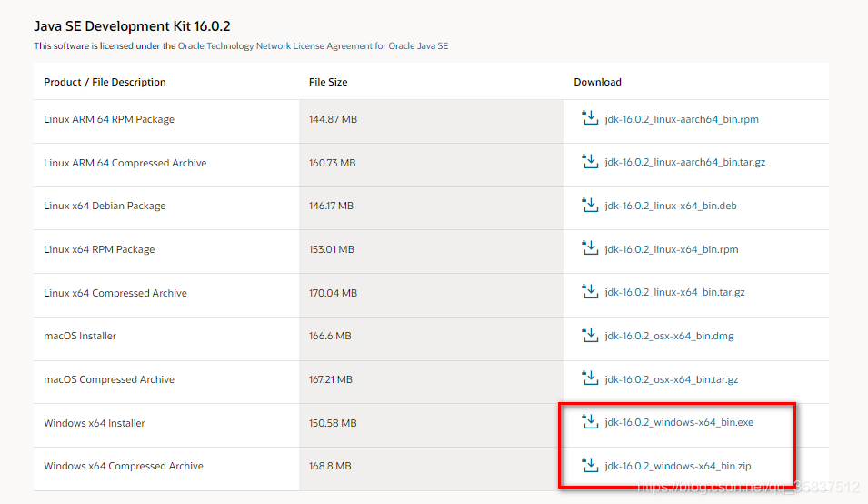Screen dimensions: 868x504
Task: Download jdk-16.0.2_windows-x64_bin.zip link
Action: 677,467
